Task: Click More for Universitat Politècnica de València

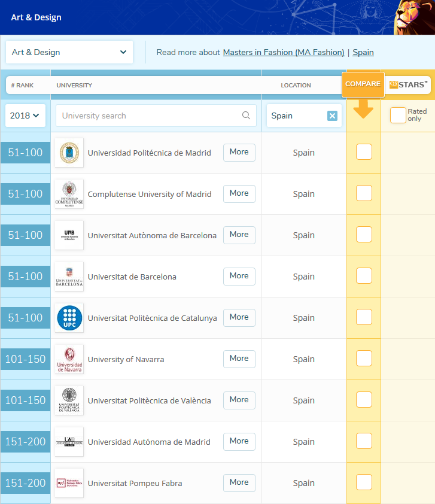Action: tap(239, 400)
